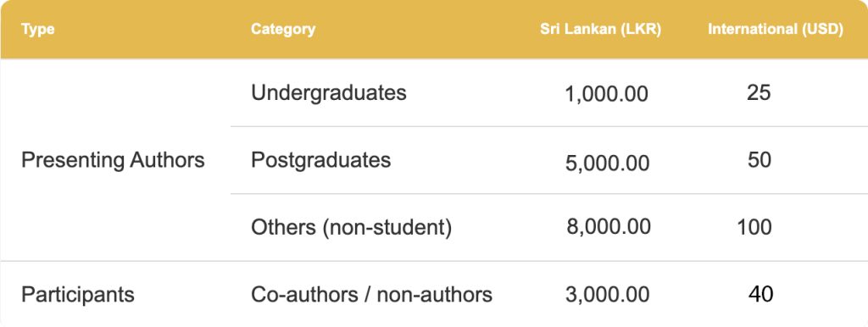The width and height of the screenshot is (868, 327).
Task: Click the Category column header
Action: 283,30
